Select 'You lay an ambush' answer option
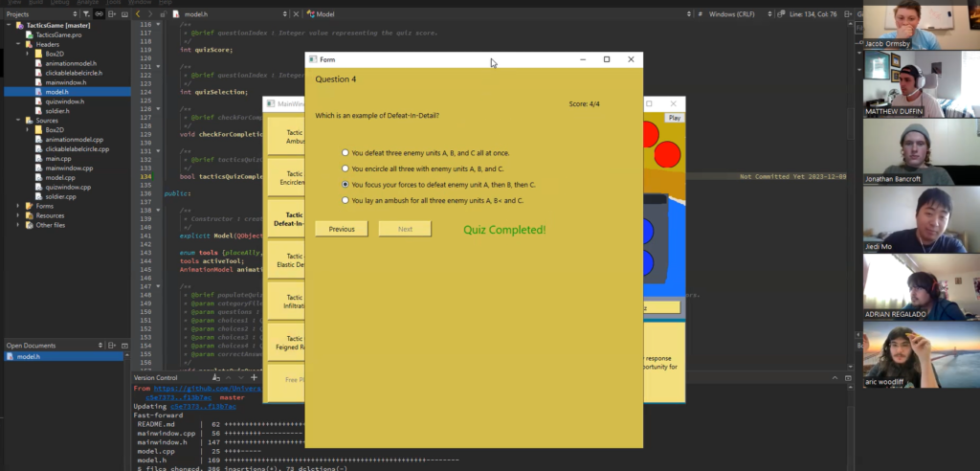Image resolution: width=980 pixels, height=471 pixels. (x=345, y=200)
